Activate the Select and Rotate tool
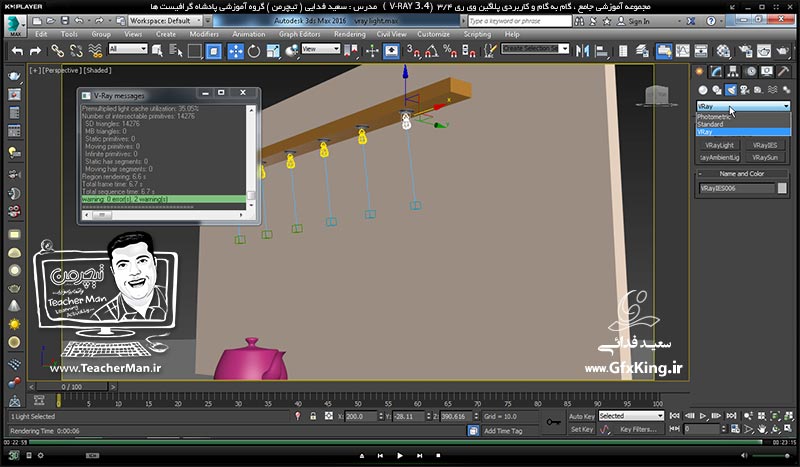The image size is (800, 467). tap(254, 51)
